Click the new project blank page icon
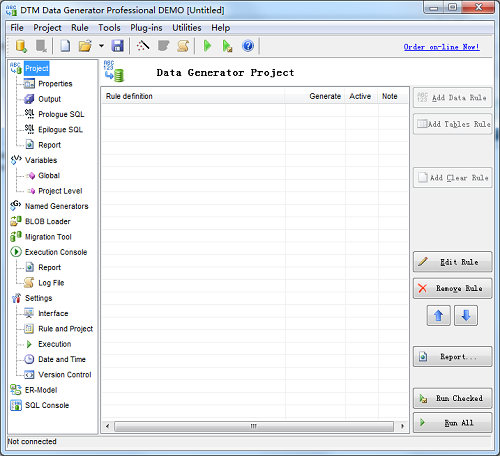This screenshot has width=500, height=456. tap(65, 46)
